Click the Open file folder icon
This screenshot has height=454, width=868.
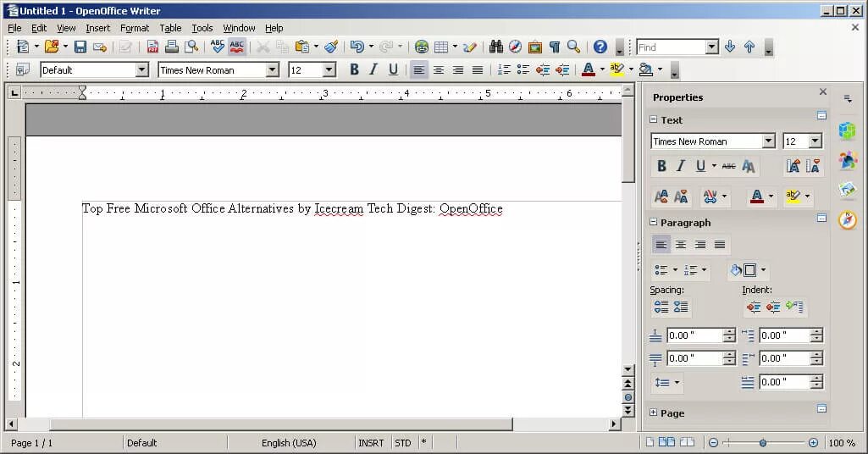pyautogui.click(x=52, y=47)
